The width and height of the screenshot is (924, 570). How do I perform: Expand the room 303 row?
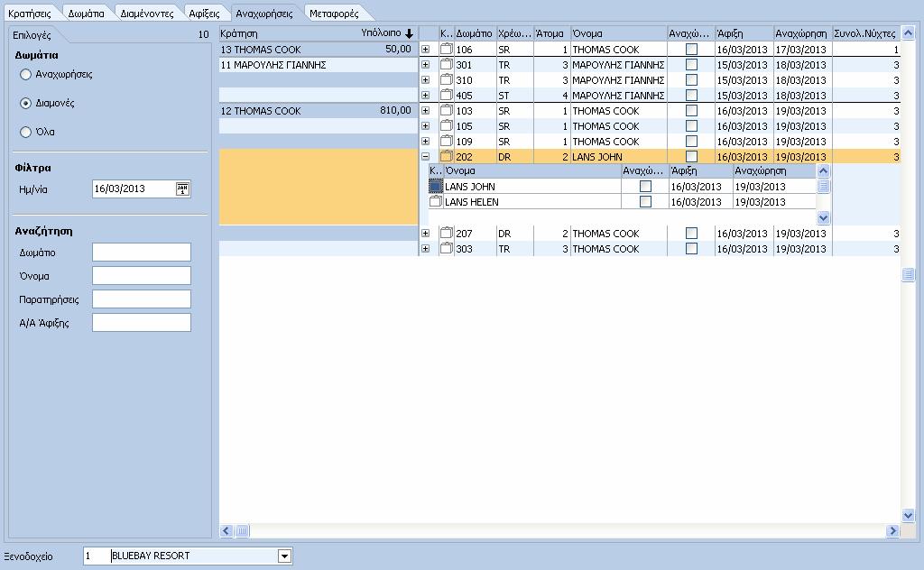(x=426, y=249)
